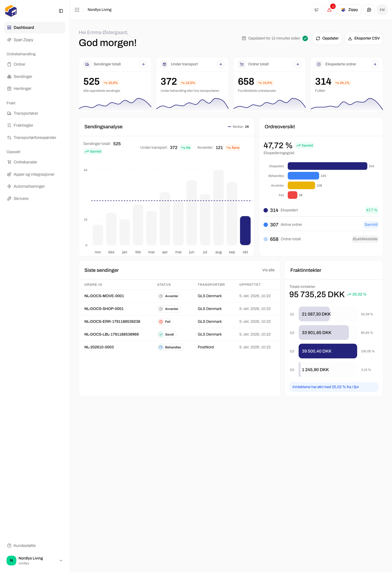Image resolution: width=392 pixels, height=572 pixels.
Task: Open the EM user avatar
Action: tap(382, 10)
